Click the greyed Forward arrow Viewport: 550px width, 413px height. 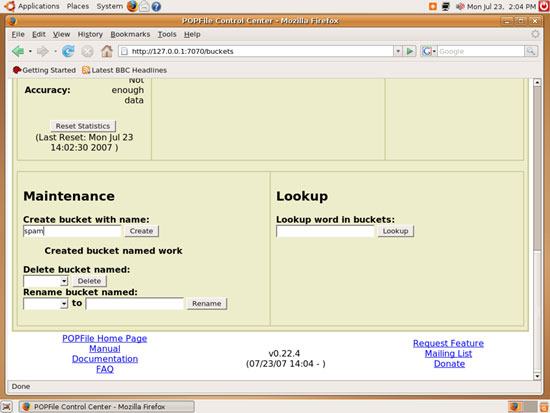click(x=43, y=51)
